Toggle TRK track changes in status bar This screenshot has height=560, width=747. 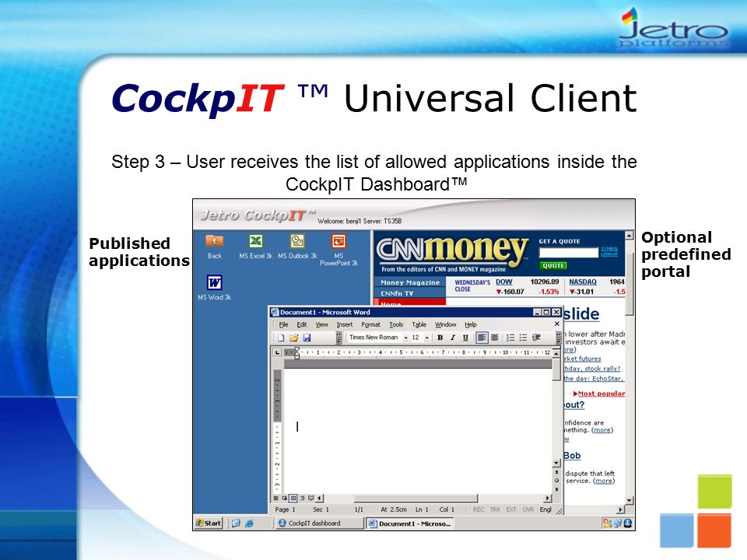(x=495, y=509)
